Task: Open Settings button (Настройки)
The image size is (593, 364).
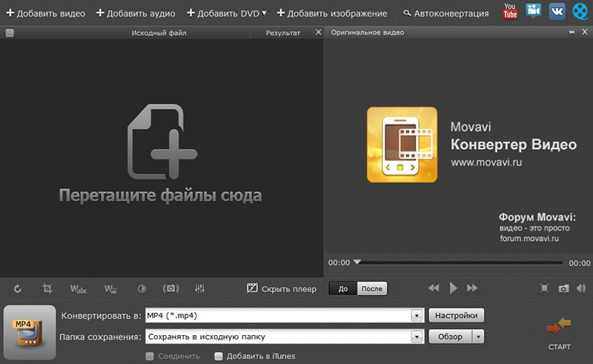Action: click(456, 316)
